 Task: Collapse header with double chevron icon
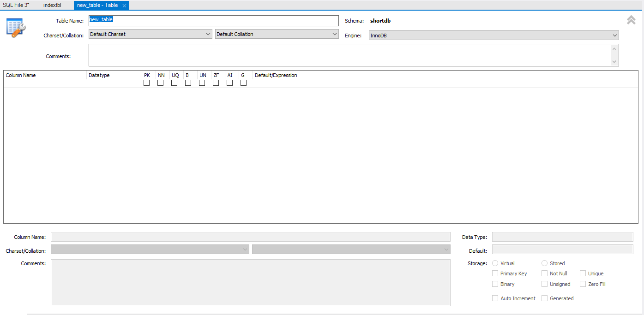point(631,20)
